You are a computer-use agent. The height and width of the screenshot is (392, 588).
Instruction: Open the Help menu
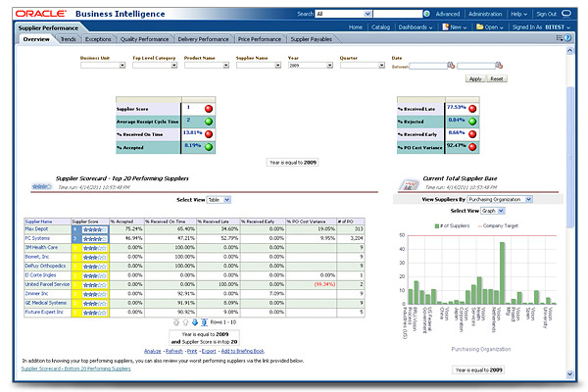518,14
